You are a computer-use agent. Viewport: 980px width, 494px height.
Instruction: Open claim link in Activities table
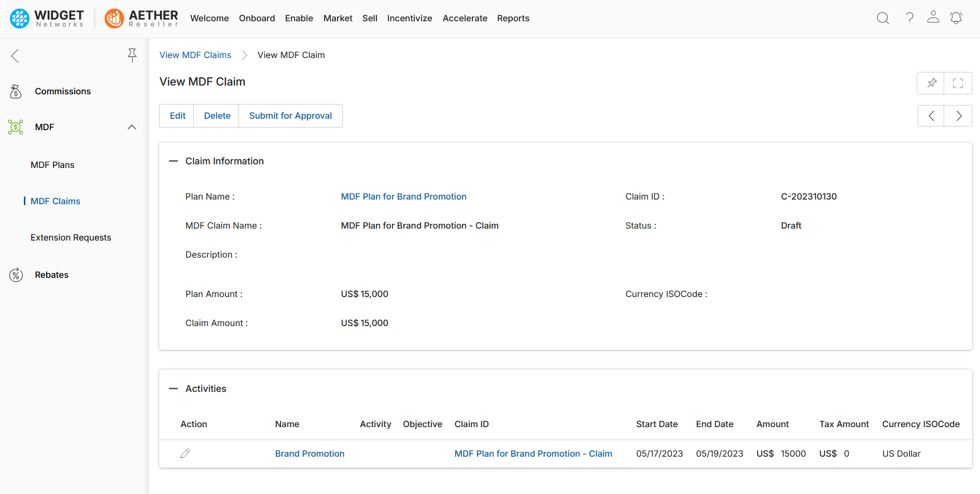coord(533,454)
